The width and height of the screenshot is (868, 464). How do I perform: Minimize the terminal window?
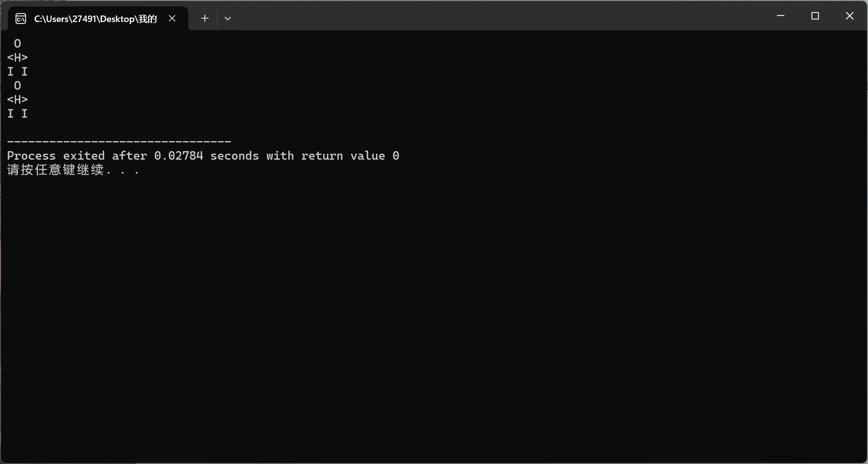[780, 16]
